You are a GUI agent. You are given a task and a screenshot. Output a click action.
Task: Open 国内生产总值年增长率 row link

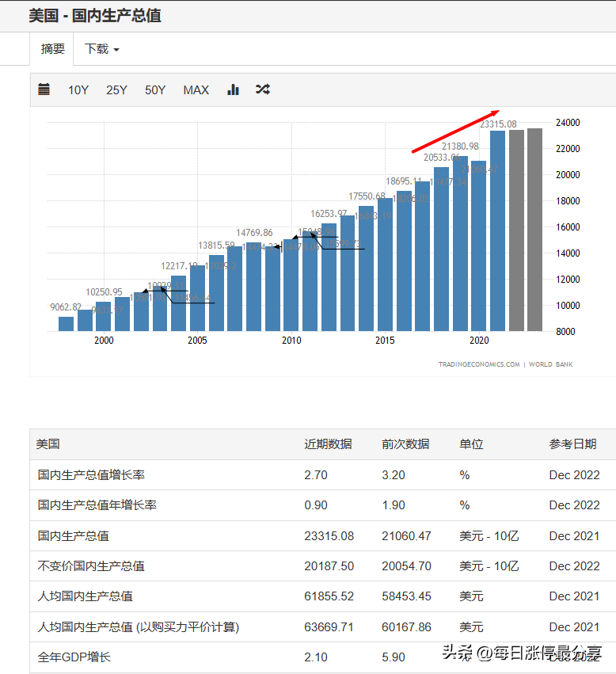(97, 505)
